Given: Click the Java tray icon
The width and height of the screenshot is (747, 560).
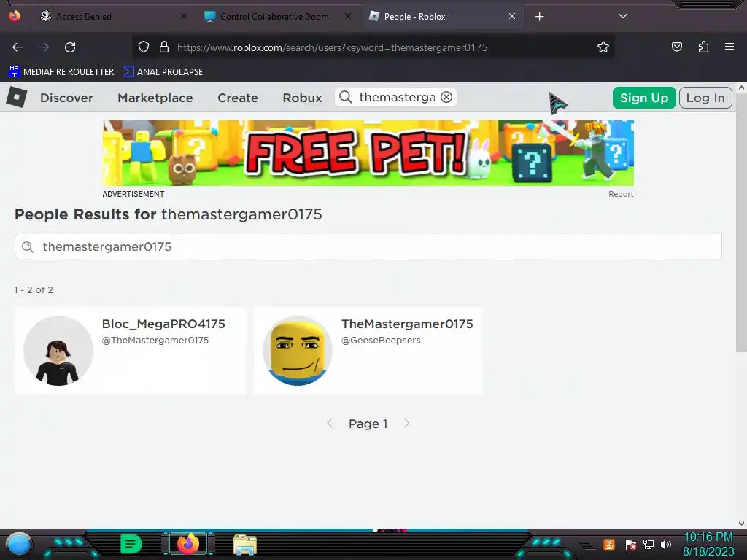Looking at the screenshot, I should coord(609,544).
